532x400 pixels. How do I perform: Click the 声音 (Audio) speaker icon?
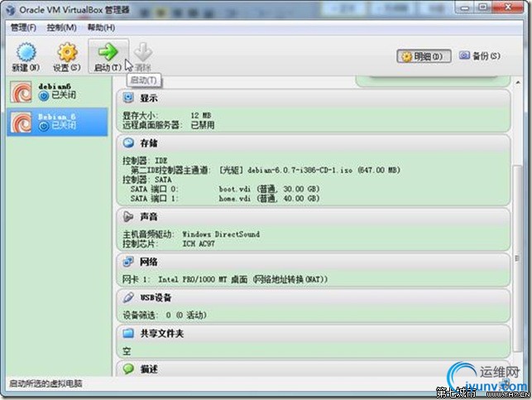click(x=128, y=217)
